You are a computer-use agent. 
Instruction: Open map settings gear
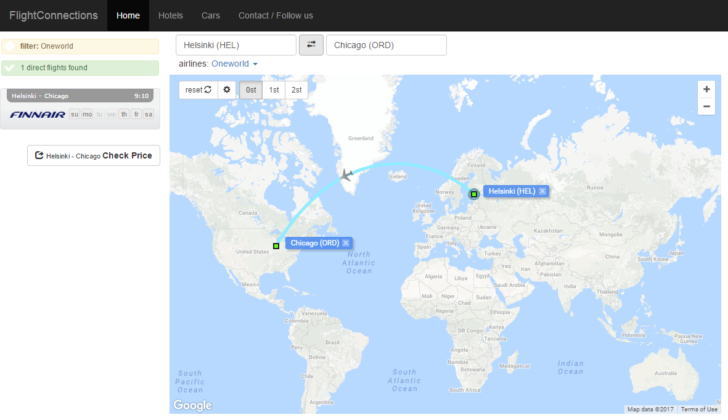point(227,90)
